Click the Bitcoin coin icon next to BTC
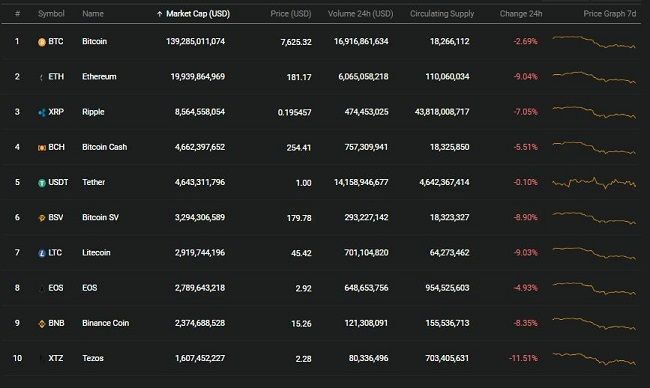The width and height of the screenshot is (650, 388). (x=42, y=42)
